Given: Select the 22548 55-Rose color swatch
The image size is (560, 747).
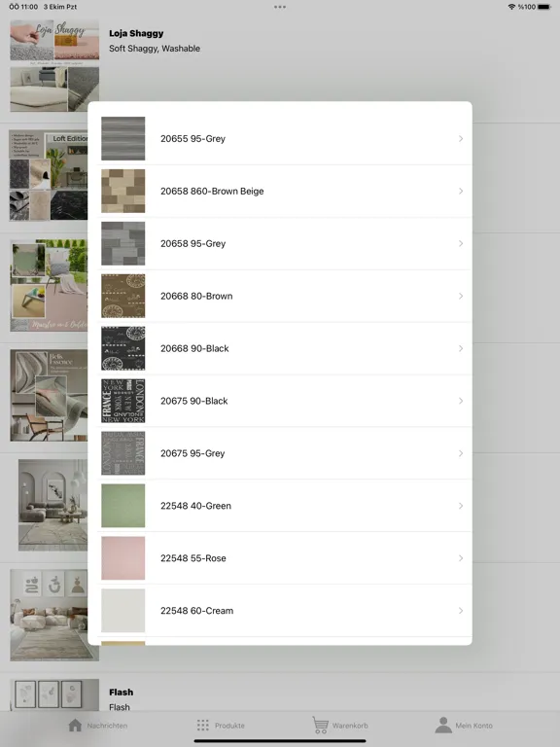Looking at the screenshot, I should tap(122, 558).
